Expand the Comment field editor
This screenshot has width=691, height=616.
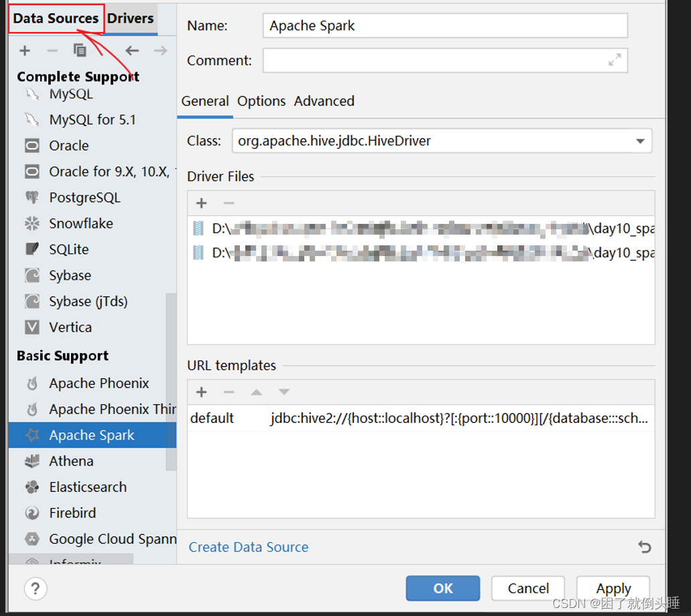[x=615, y=60]
